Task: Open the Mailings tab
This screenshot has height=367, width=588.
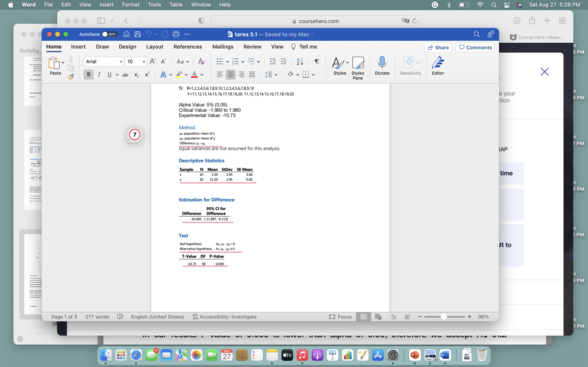Action: coord(223,47)
